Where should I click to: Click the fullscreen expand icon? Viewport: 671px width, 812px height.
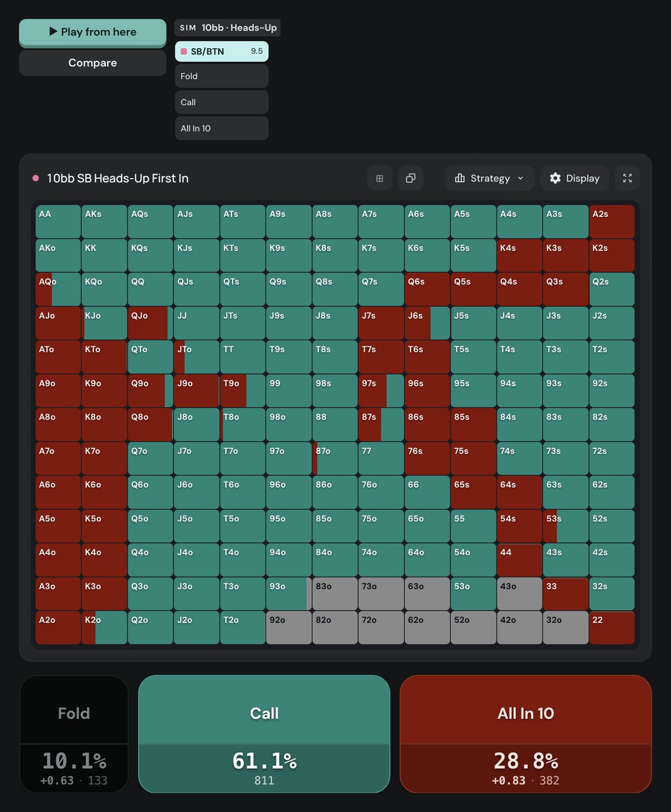[627, 178]
